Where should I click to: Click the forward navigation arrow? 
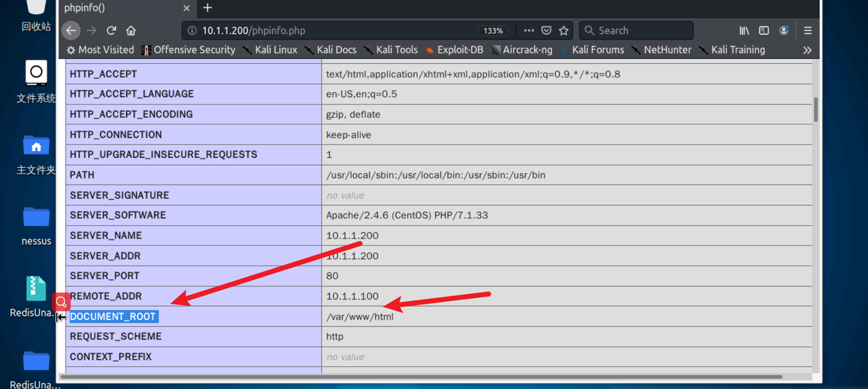91,31
